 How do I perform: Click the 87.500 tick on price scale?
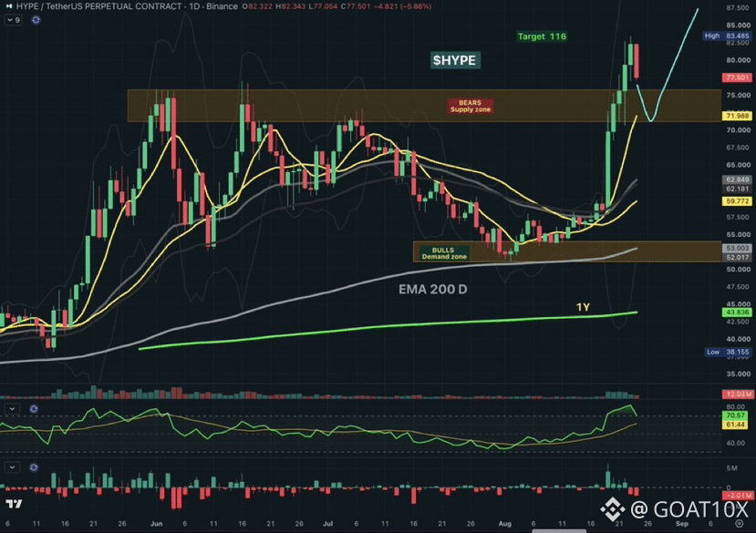(x=738, y=7)
